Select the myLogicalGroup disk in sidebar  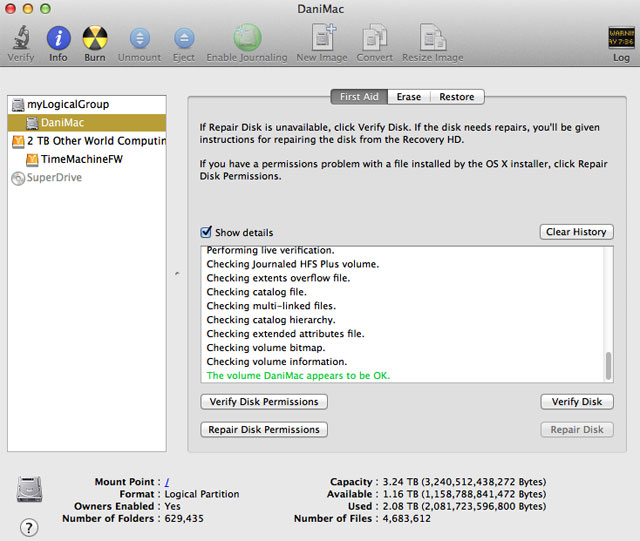click(87, 105)
